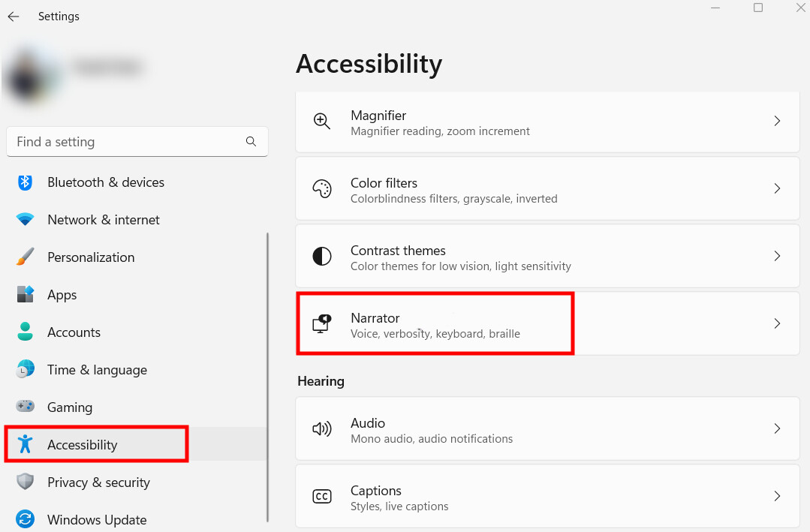Screen dimensions: 810x532
Task: Open the Apps settings category
Action: [137, 294]
